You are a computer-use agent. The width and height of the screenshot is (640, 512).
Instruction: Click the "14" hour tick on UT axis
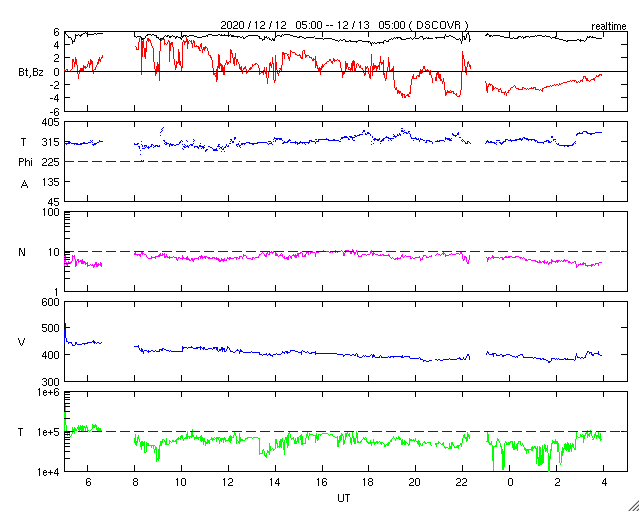(275, 483)
